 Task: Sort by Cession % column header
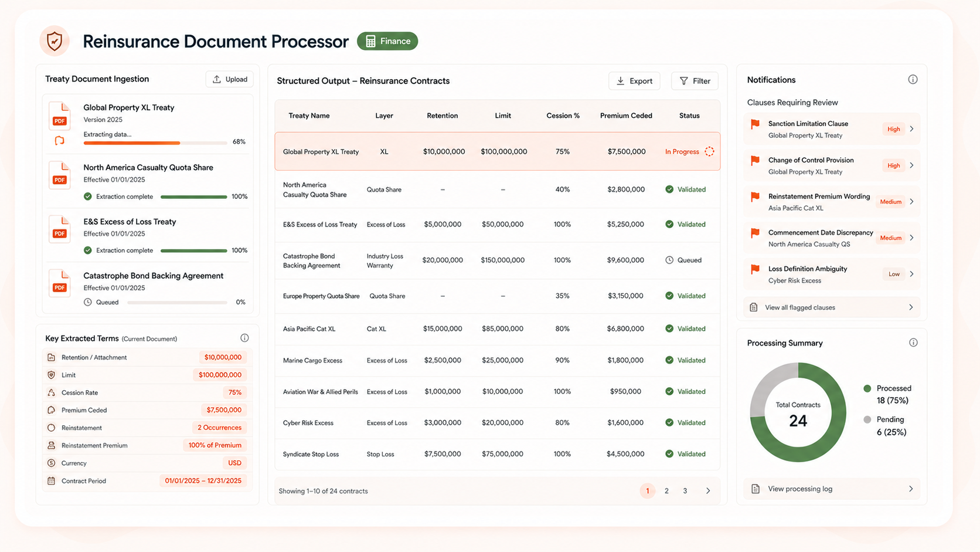click(x=563, y=116)
